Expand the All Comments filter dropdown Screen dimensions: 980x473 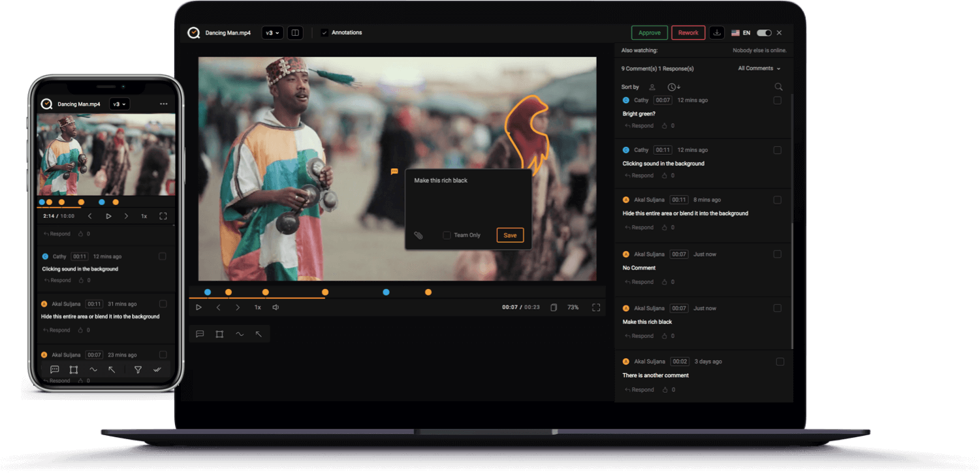point(759,69)
